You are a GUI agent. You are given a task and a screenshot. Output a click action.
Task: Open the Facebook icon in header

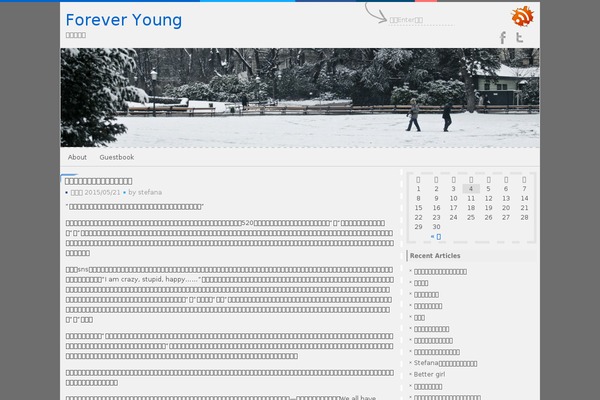[x=503, y=38]
